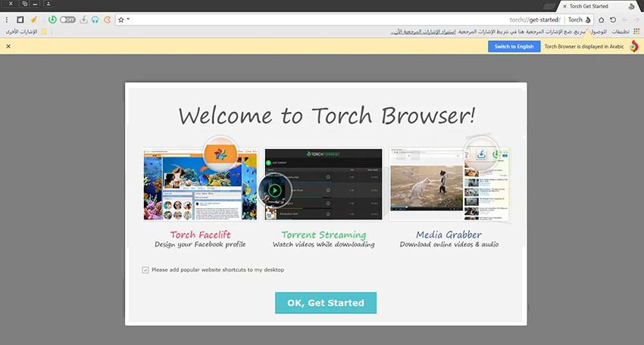The width and height of the screenshot is (644, 345).
Task: Expand the dropdown arrow beside bookmark star
Action: 128,19
